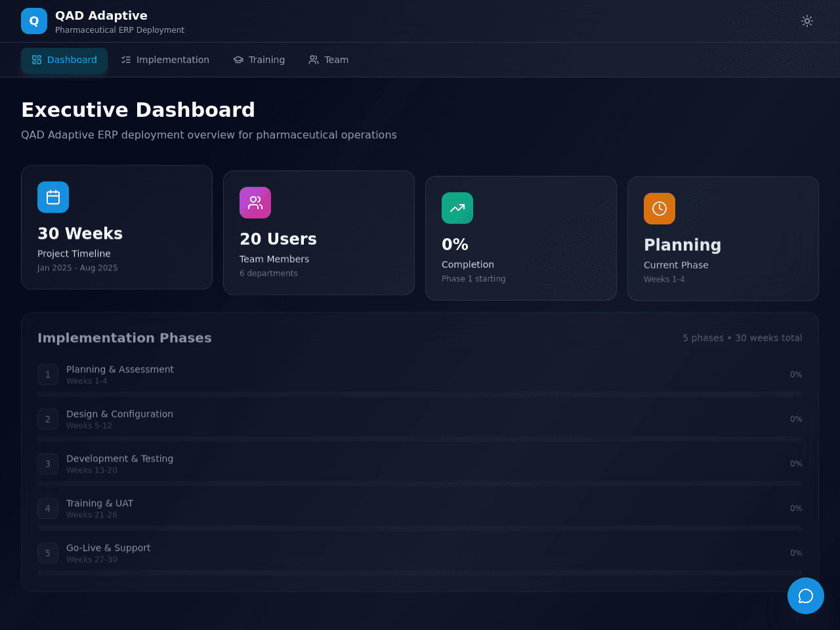Click "Pharmaceutical ERP Deployment" subtitle in header
Viewport: 840px width, 630px height.
pyautogui.click(x=119, y=30)
